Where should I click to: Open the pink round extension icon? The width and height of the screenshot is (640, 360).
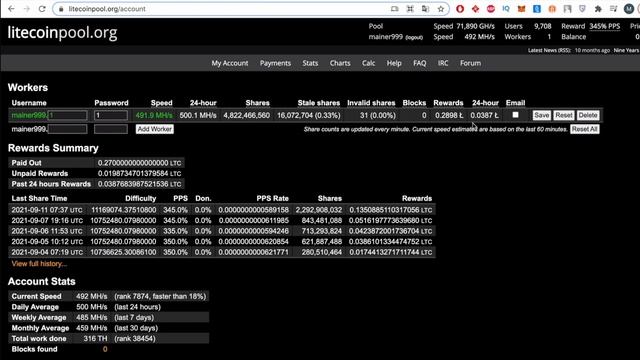(491, 9)
